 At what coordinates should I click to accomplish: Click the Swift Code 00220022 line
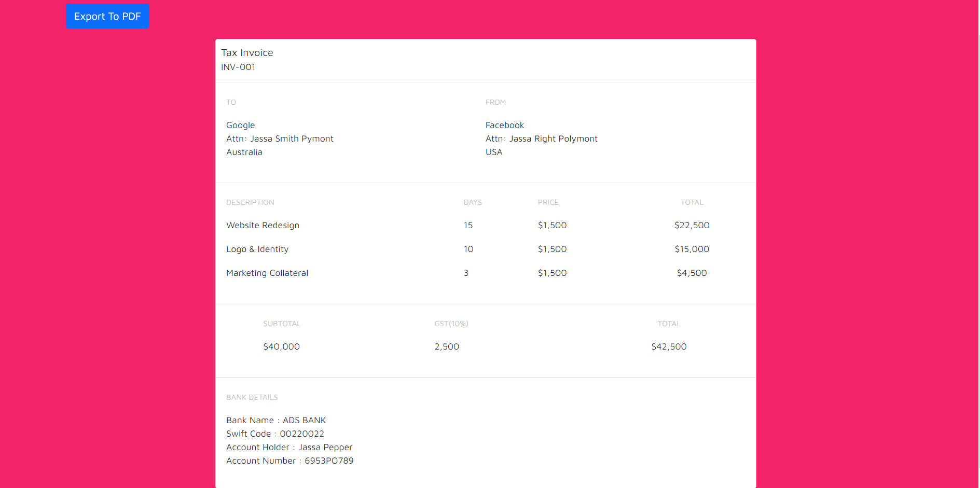[275, 434]
